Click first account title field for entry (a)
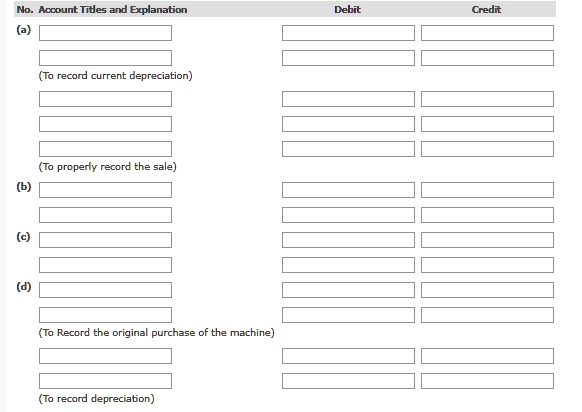This screenshot has height=412, width=582. pos(105,33)
